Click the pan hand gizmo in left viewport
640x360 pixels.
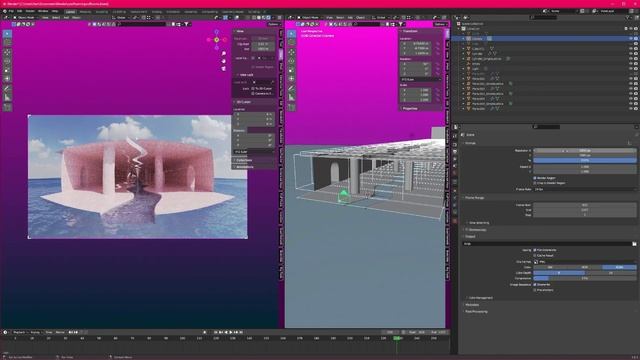coord(224,61)
